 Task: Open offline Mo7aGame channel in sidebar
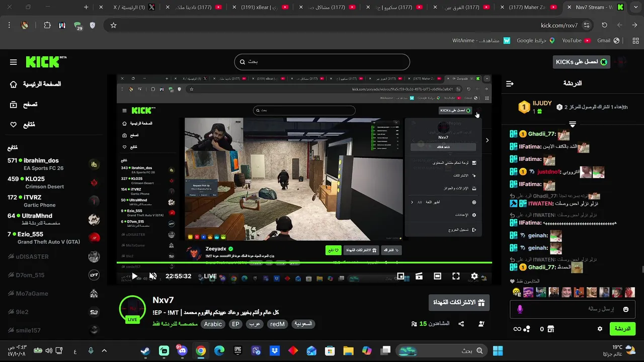click(x=54, y=294)
